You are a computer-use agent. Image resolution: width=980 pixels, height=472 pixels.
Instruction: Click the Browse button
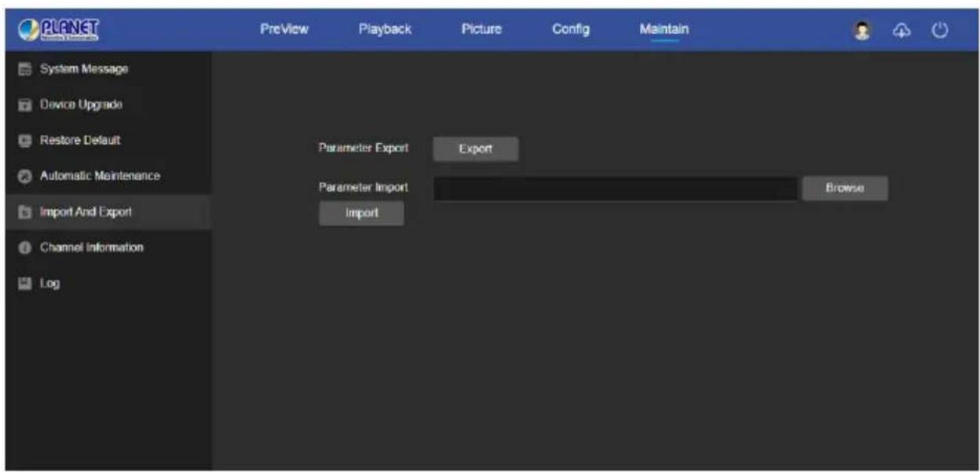[x=845, y=188]
